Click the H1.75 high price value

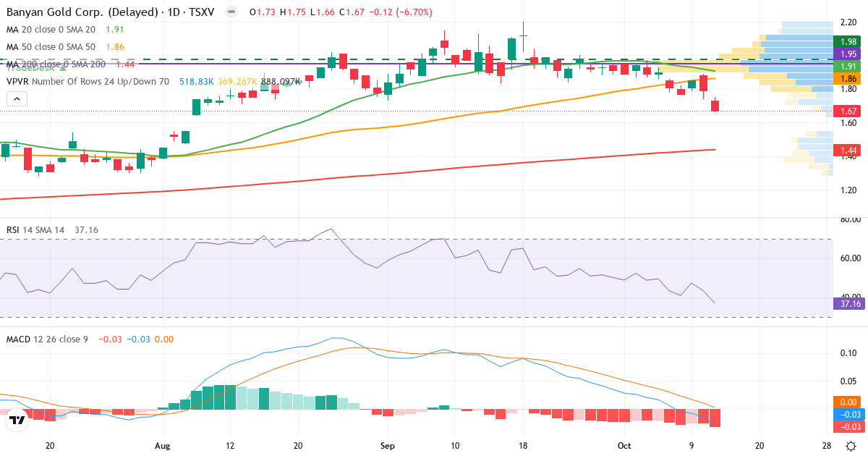292,12
